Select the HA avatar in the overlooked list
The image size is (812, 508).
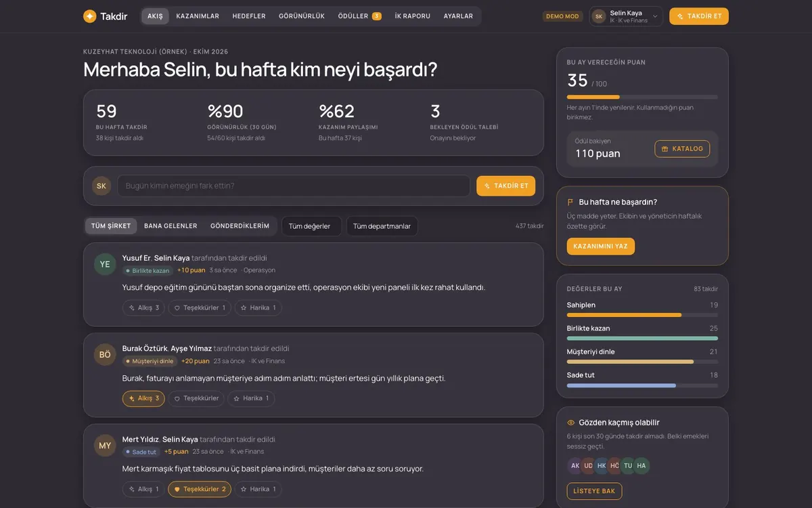[641, 465]
